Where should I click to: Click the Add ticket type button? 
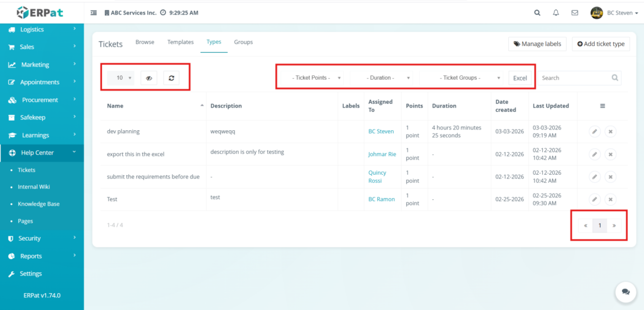[x=601, y=44]
